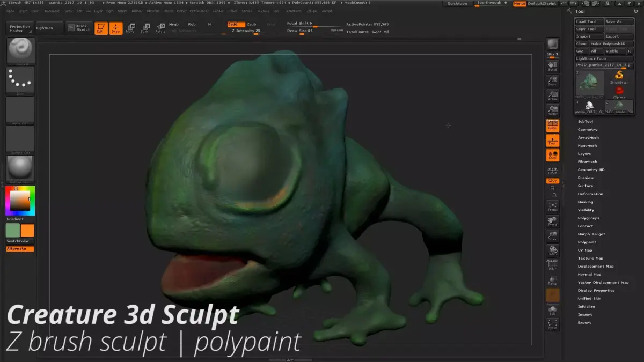Click the right shelf Scale view icon
This screenshot has height=362, width=644.
(x=552, y=235)
